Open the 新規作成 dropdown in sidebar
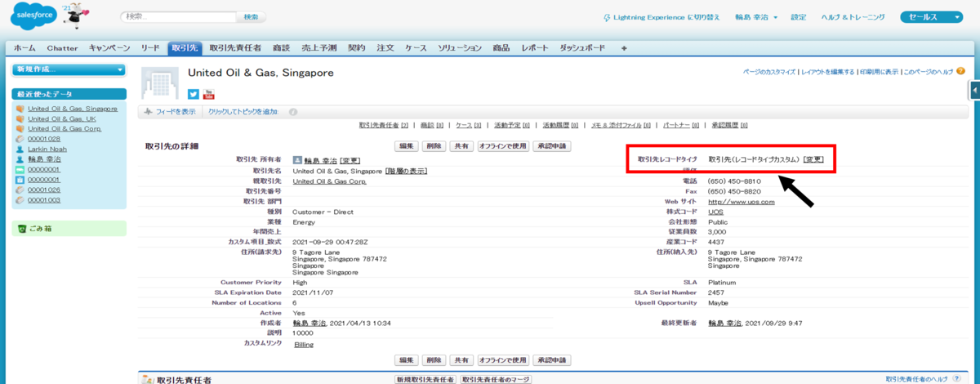980x384 pixels. [69, 69]
